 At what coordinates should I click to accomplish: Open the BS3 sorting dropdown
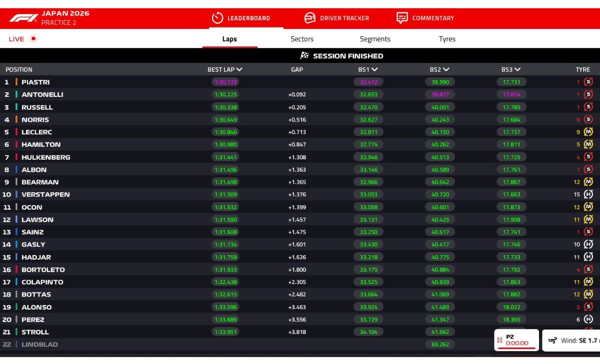click(x=518, y=69)
